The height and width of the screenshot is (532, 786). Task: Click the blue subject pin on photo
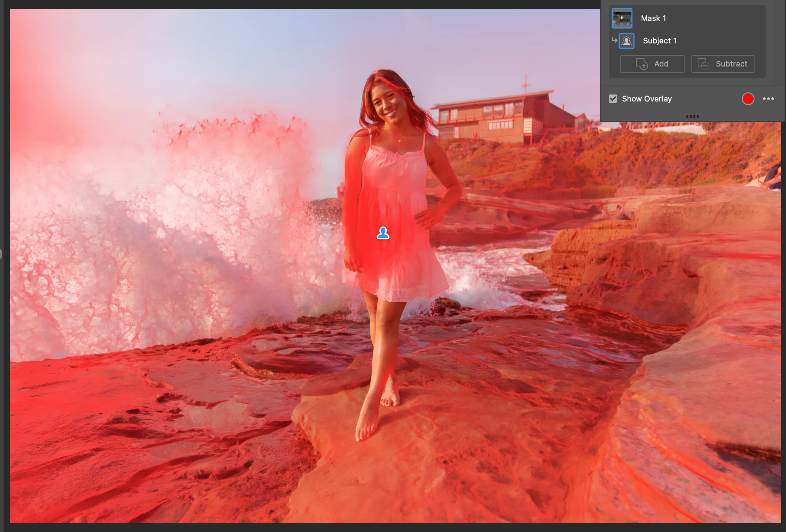click(383, 233)
